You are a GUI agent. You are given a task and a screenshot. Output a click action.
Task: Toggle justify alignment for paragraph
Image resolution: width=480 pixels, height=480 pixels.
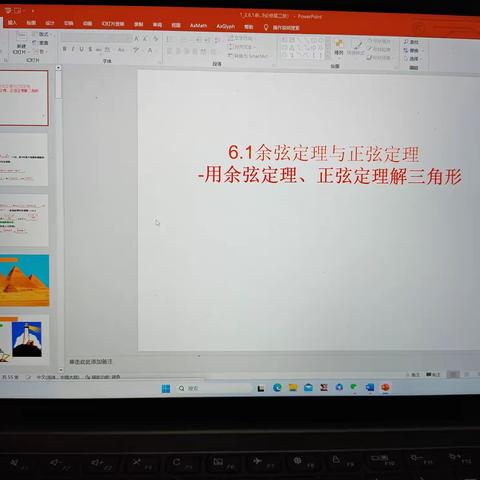coord(195,51)
